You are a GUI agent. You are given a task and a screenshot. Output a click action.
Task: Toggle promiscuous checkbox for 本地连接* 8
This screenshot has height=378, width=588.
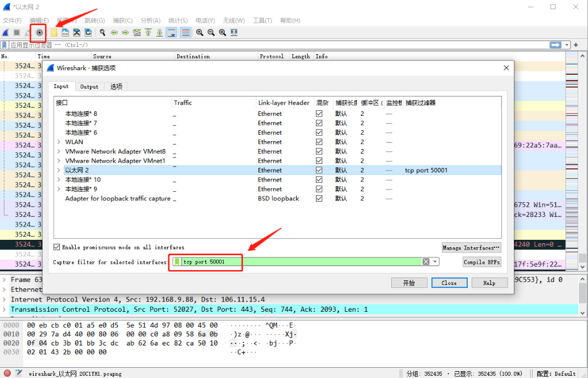(x=319, y=114)
